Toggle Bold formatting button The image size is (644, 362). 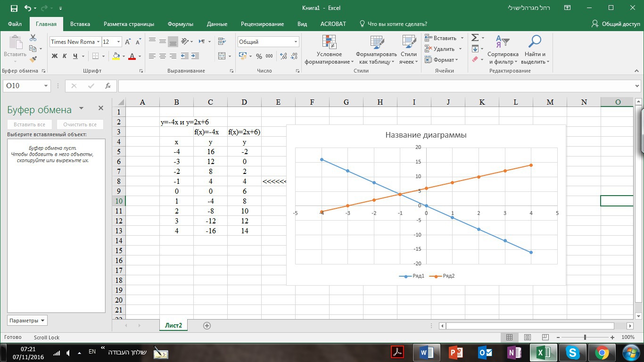[54, 56]
